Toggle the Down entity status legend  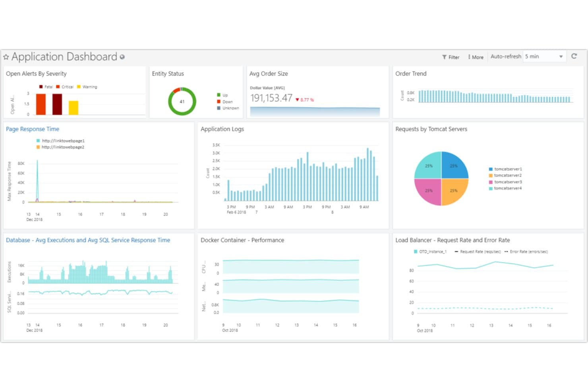coord(225,102)
